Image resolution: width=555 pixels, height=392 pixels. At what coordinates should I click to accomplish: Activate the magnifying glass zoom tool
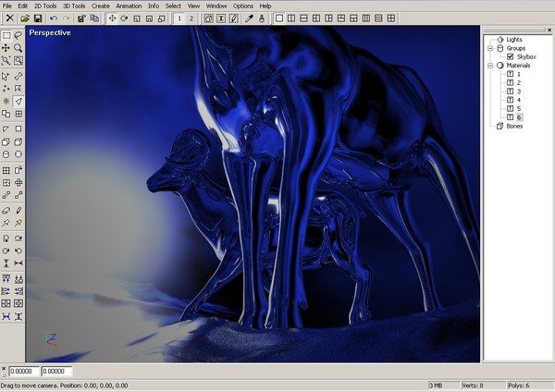coord(18,48)
